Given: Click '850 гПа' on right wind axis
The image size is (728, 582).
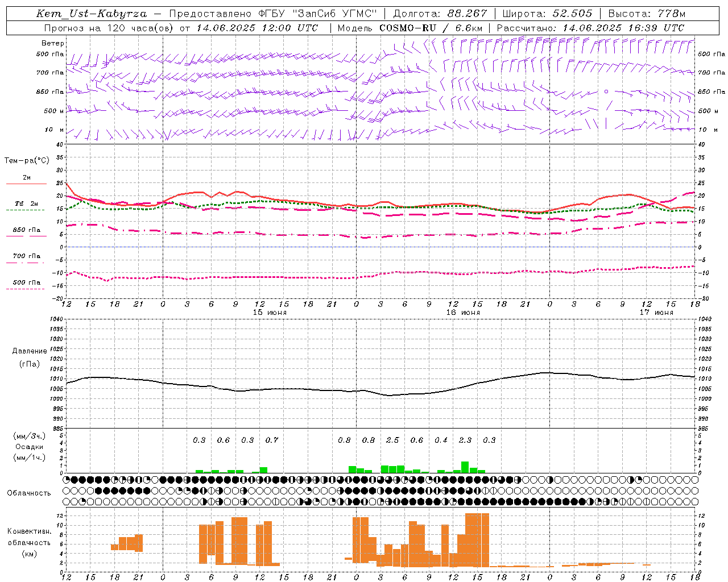Looking at the screenshot, I should [x=712, y=92].
